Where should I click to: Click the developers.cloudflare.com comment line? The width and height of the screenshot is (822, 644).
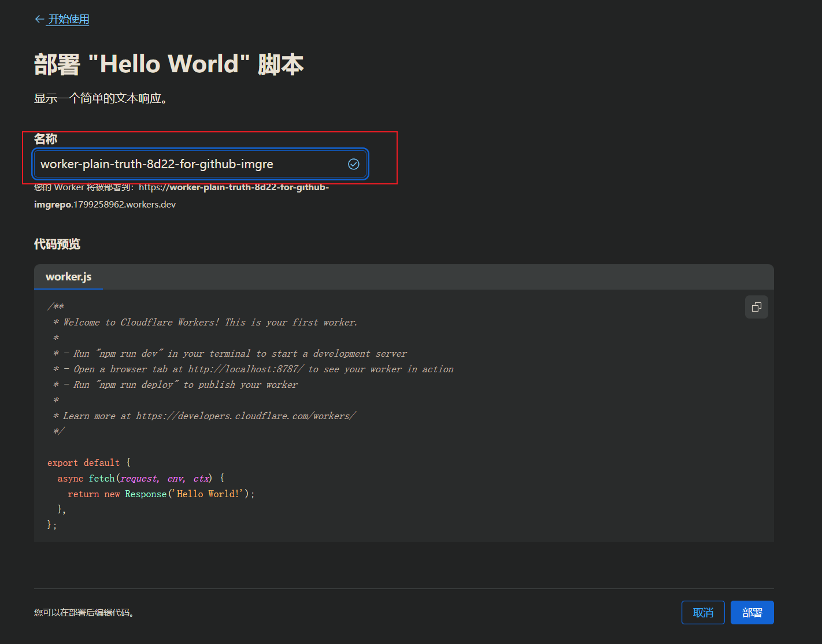click(205, 416)
